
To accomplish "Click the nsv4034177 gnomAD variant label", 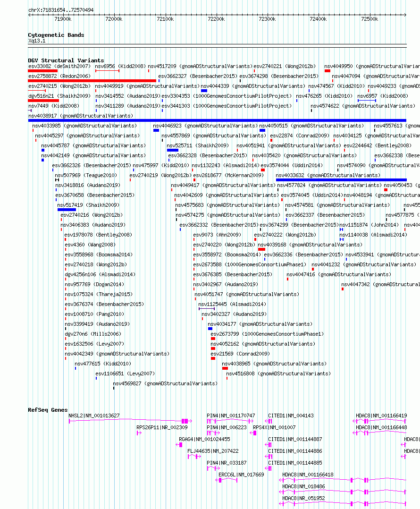I will 260,324.
